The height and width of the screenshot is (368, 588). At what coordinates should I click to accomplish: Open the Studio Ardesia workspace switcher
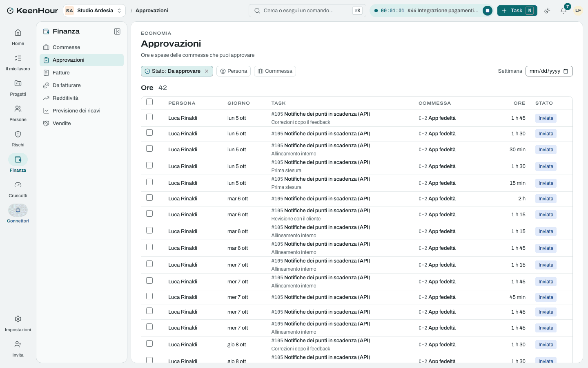click(94, 11)
